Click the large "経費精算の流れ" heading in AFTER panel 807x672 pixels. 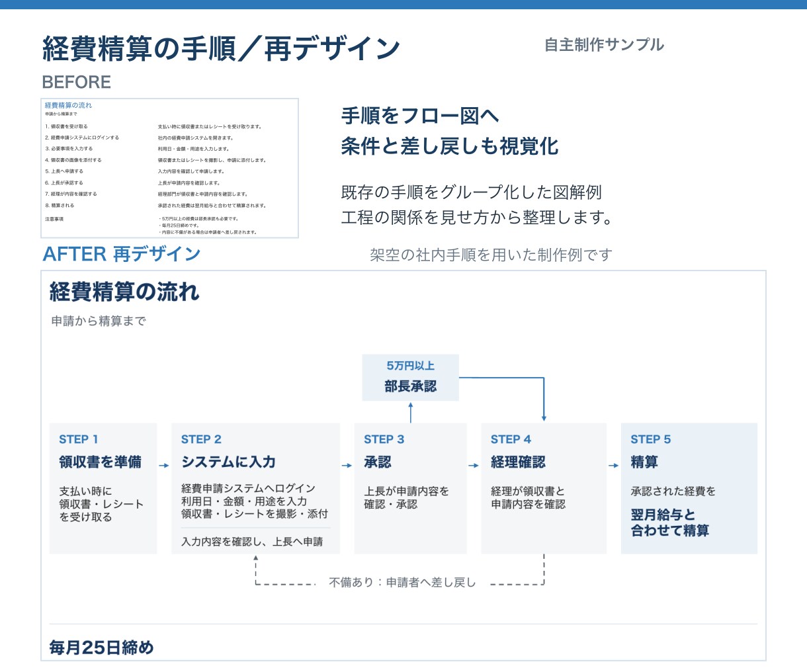[124, 292]
